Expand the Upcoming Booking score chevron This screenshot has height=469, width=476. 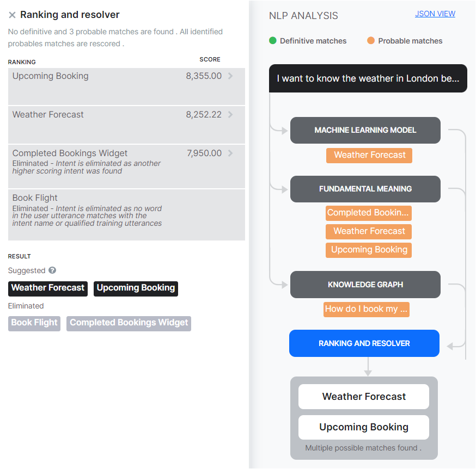[230, 76]
